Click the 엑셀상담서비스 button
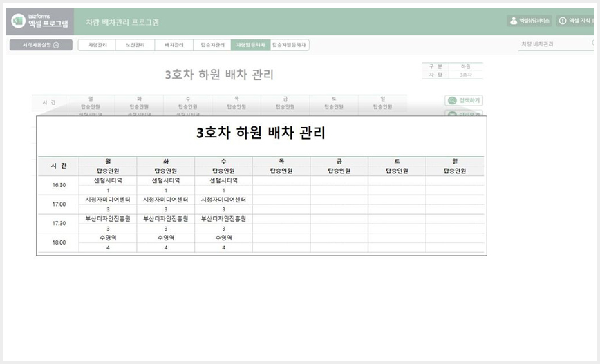Viewport: 600px width, 364px height. (529, 21)
